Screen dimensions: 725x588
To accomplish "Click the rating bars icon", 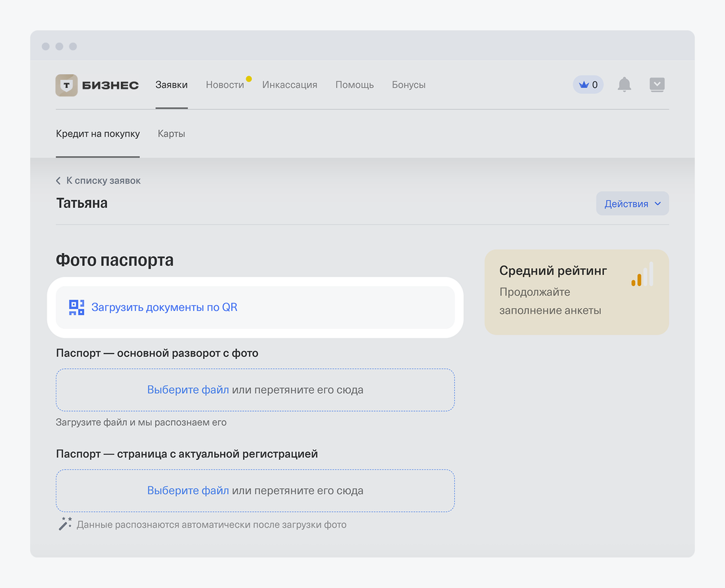I will pos(642,275).
